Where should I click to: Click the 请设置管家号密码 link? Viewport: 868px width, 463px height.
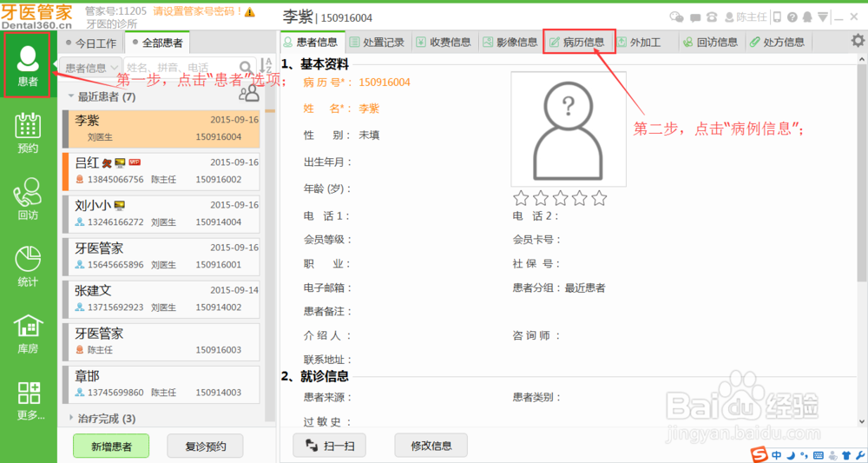(198, 11)
